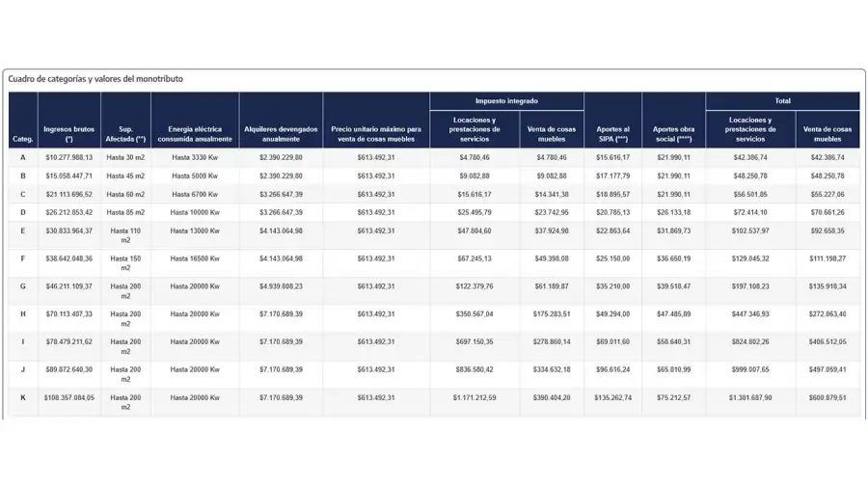Click the $4.939.808,23 rent cell
This screenshot has height=487, width=868.
click(281, 286)
